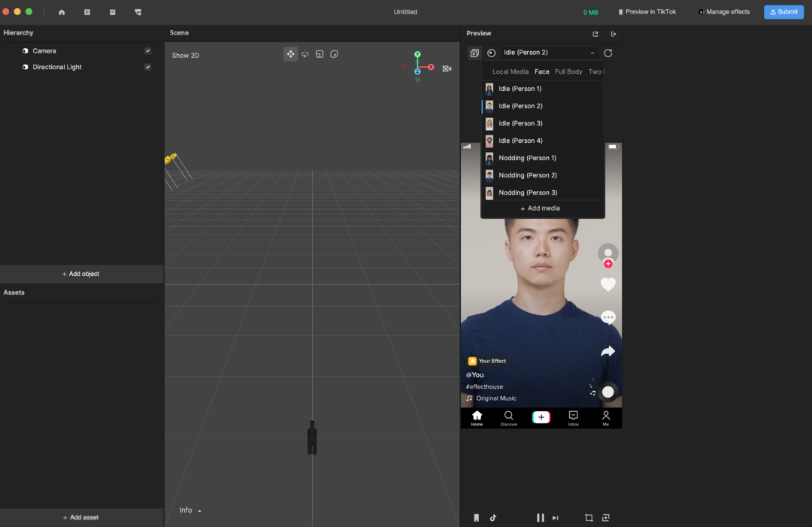Screen dimensions: 812x527
Task: Click the Directional Light object cube icon
Action: [x=26, y=67]
